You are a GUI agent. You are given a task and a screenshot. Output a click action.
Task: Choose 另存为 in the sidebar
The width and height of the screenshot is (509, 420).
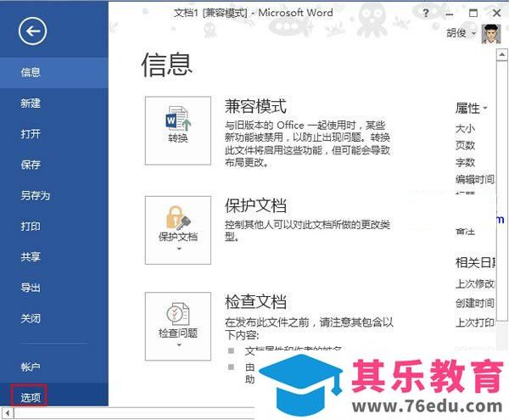pos(54,195)
